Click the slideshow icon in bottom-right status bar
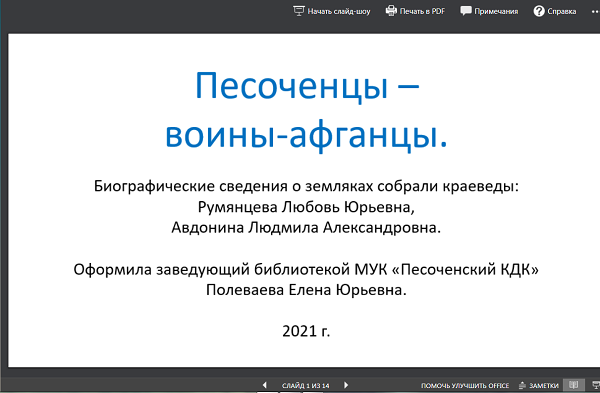The width and height of the screenshot is (600, 393). coord(596,385)
